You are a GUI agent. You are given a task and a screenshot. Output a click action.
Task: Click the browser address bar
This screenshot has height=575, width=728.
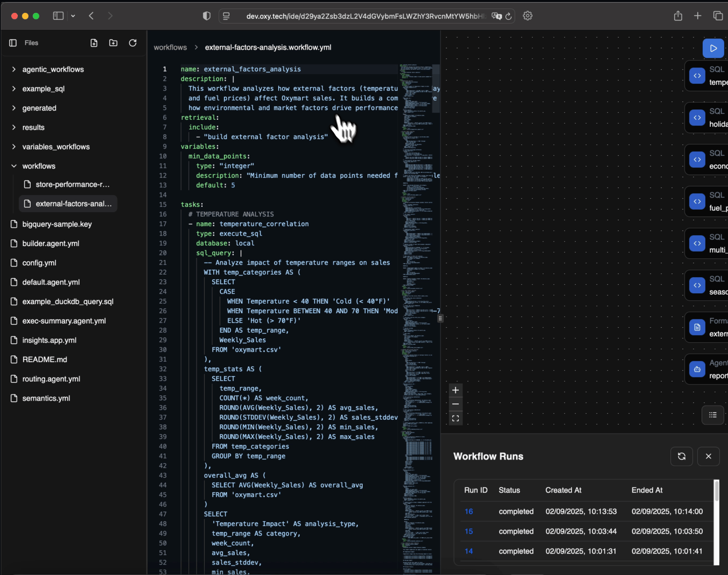pyautogui.click(x=364, y=16)
